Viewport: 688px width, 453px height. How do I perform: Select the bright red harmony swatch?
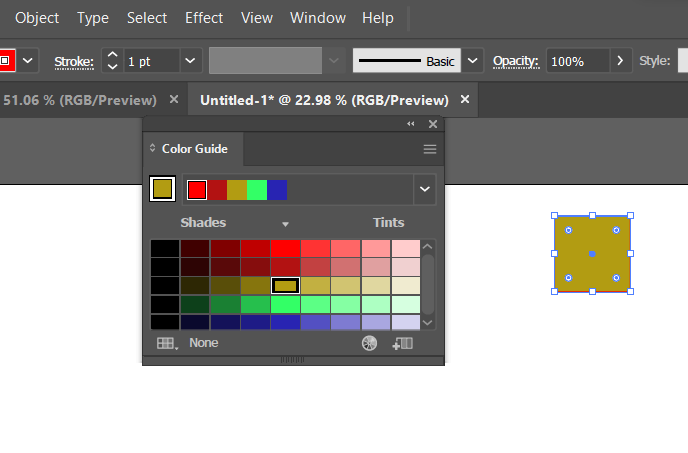coord(197,190)
